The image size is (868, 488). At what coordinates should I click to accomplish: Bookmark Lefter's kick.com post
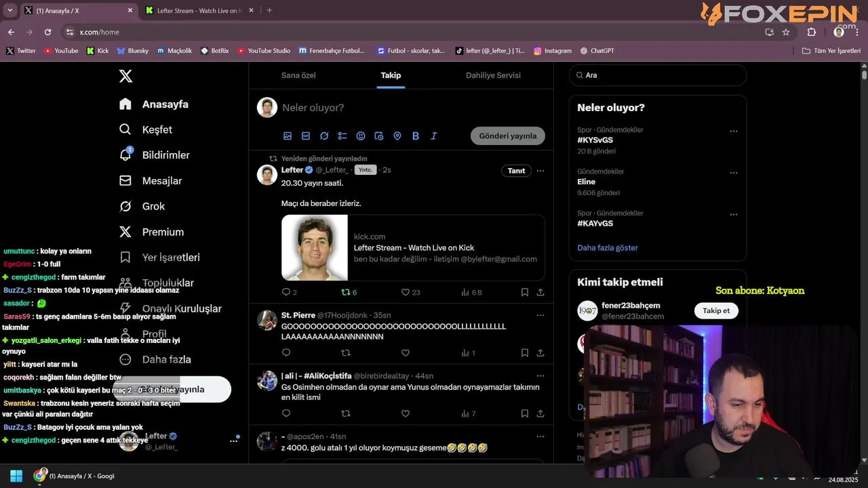(x=525, y=292)
